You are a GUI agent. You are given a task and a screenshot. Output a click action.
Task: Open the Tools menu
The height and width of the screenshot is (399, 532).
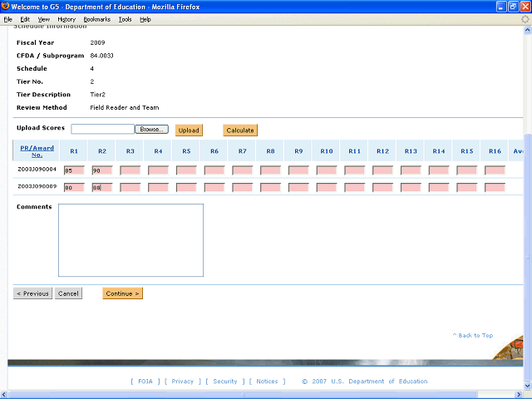[124, 19]
